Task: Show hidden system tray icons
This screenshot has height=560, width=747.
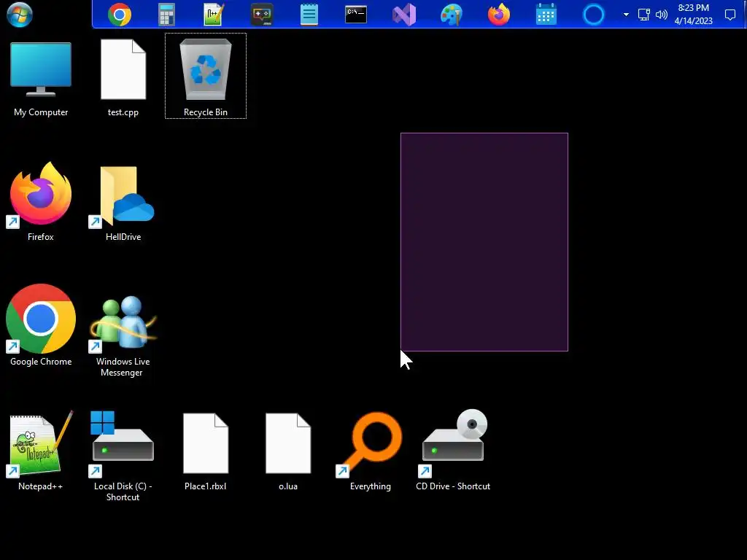Action: [626, 15]
